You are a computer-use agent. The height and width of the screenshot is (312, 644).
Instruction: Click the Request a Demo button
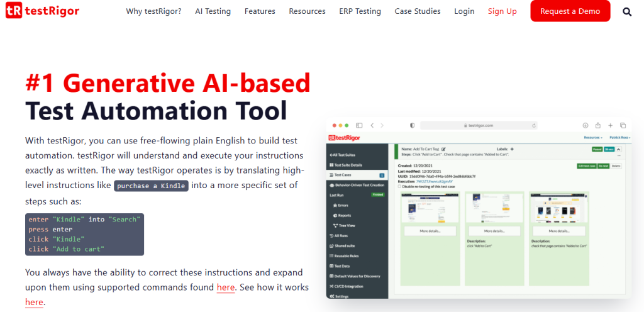pyautogui.click(x=570, y=11)
